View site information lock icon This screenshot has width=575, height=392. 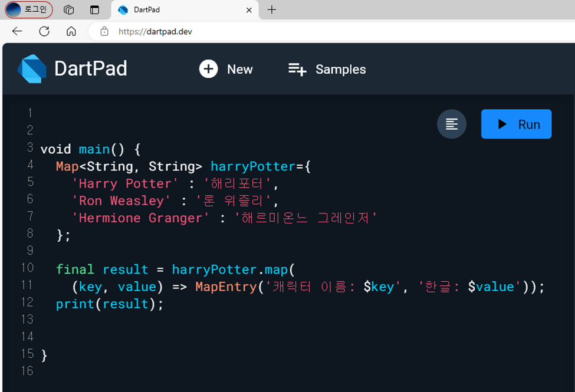point(104,31)
